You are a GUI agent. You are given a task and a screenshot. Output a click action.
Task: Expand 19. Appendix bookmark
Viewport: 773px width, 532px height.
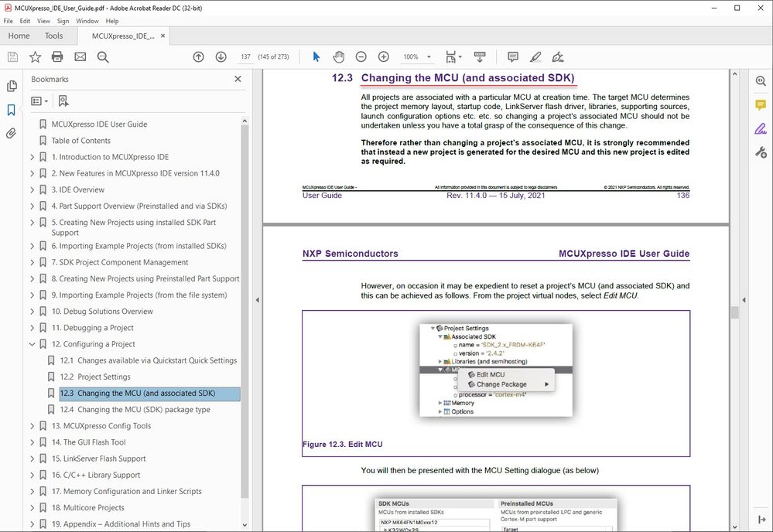(32, 523)
